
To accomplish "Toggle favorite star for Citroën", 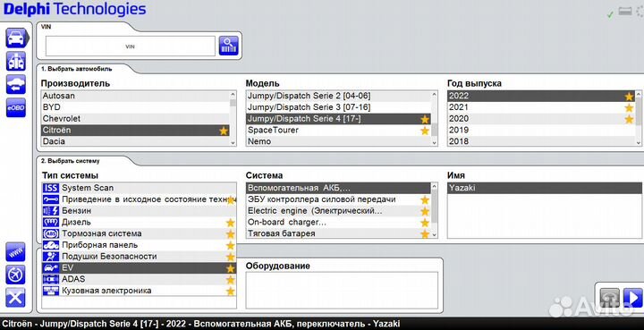I will point(224,131).
